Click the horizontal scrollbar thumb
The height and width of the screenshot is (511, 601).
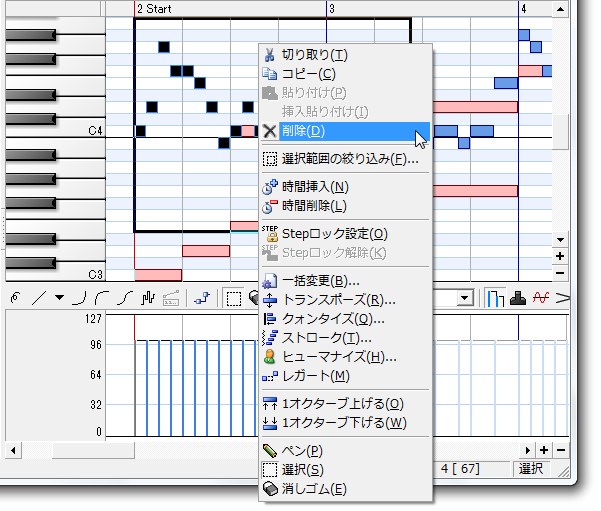[x=94, y=450]
